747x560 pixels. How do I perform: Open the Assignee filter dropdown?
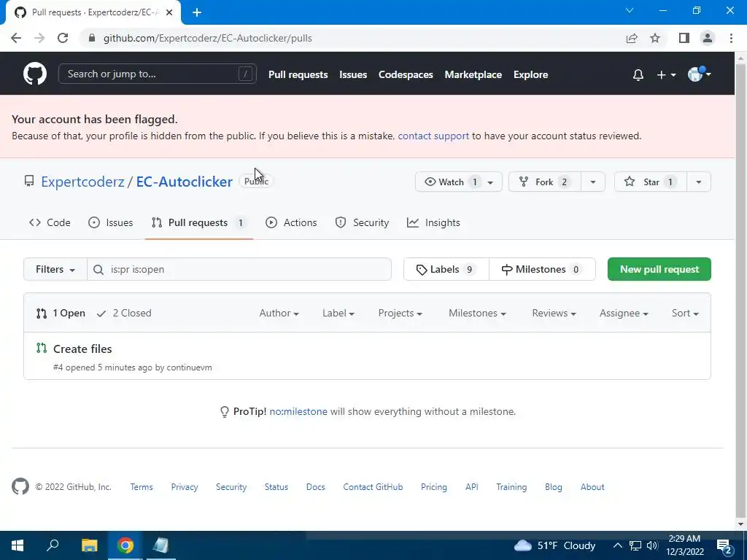(x=624, y=313)
